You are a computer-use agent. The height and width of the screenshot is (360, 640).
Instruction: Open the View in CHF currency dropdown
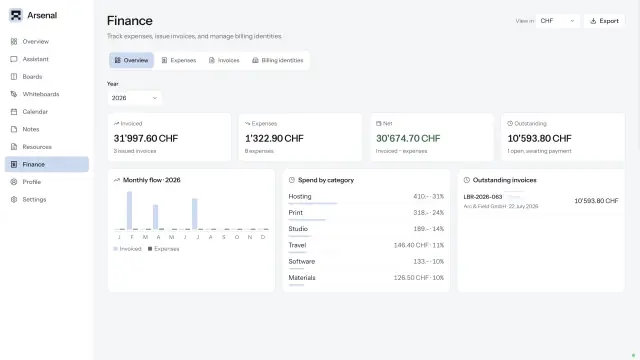click(557, 21)
